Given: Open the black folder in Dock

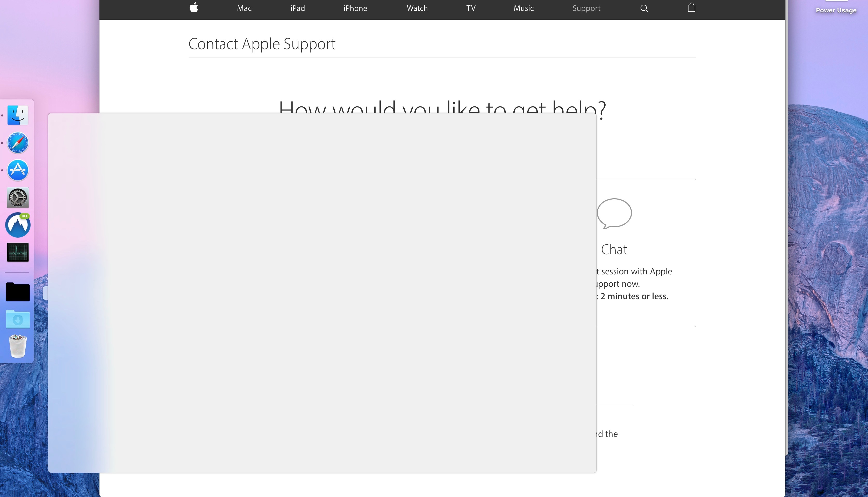Looking at the screenshot, I should point(18,292).
